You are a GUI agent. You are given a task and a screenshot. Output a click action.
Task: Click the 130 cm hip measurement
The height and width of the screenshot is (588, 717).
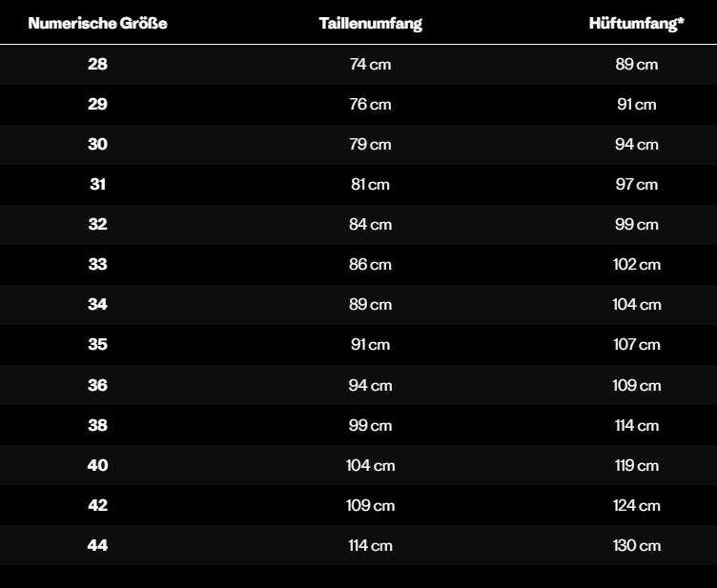click(x=637, y=546)
